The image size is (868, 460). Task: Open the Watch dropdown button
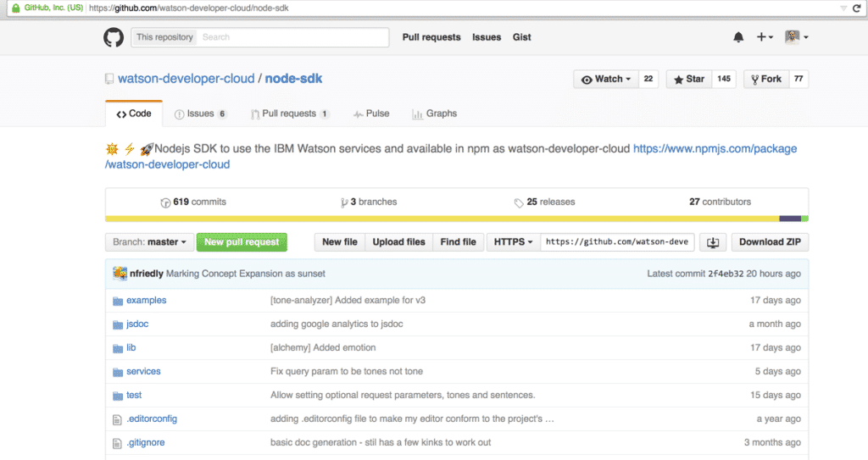(606, 79)
